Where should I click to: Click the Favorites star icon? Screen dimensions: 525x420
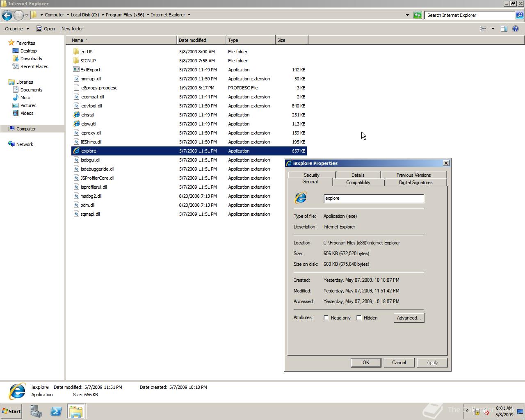[11, 43]
